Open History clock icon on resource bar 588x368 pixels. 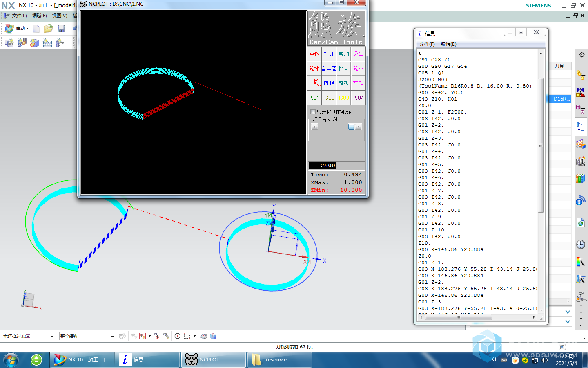(x=581, y=245)
